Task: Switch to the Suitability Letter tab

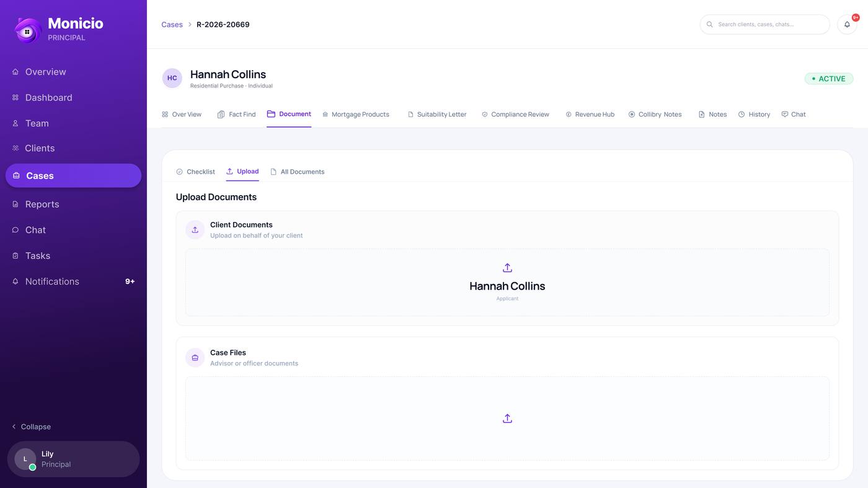Action: [437, 114]
